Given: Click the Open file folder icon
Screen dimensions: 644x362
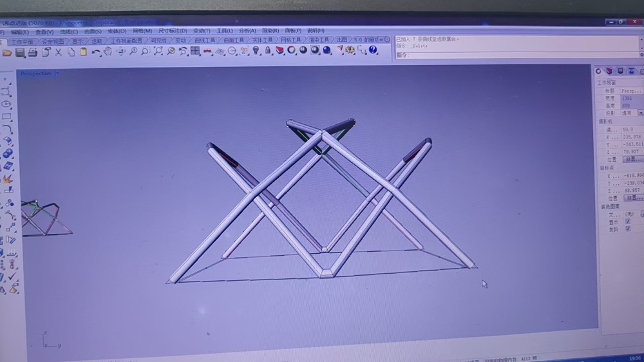Looking at the screenshot, I should 6,53.
